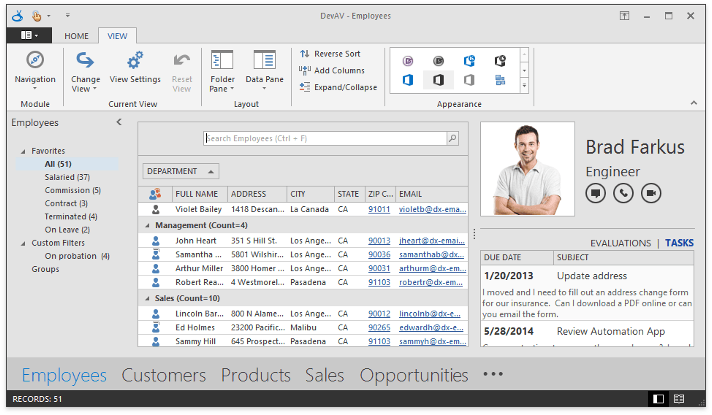Collapse the ribbon with the chevron
This screenshot has height=415, width=712.
click(694, 103)
